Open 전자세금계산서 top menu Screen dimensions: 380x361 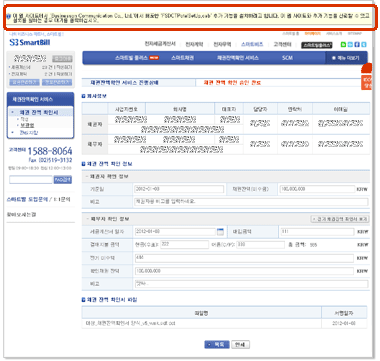(160, 44)
